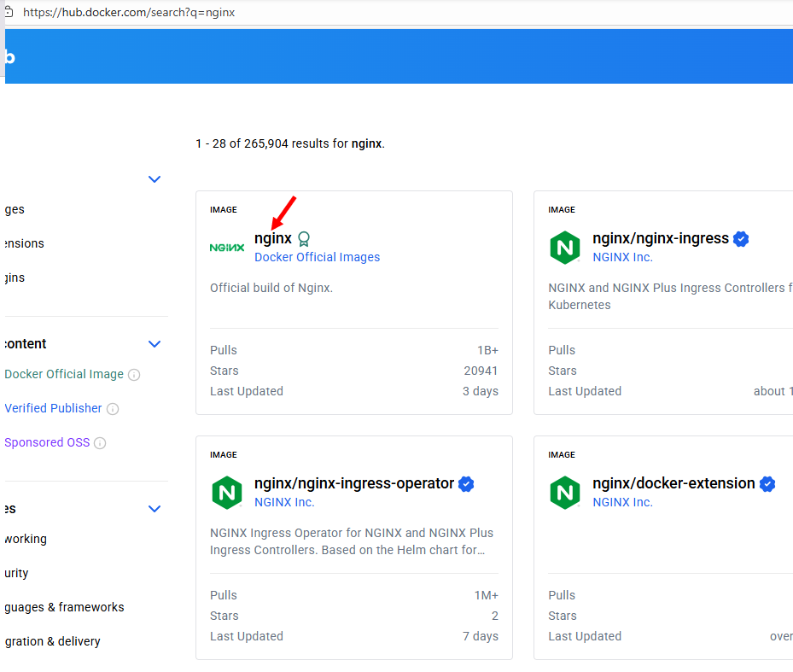The image size is (793, 672).
Task: Click 'Official build of Nginx.' description
Action: (x=271, y=288)
